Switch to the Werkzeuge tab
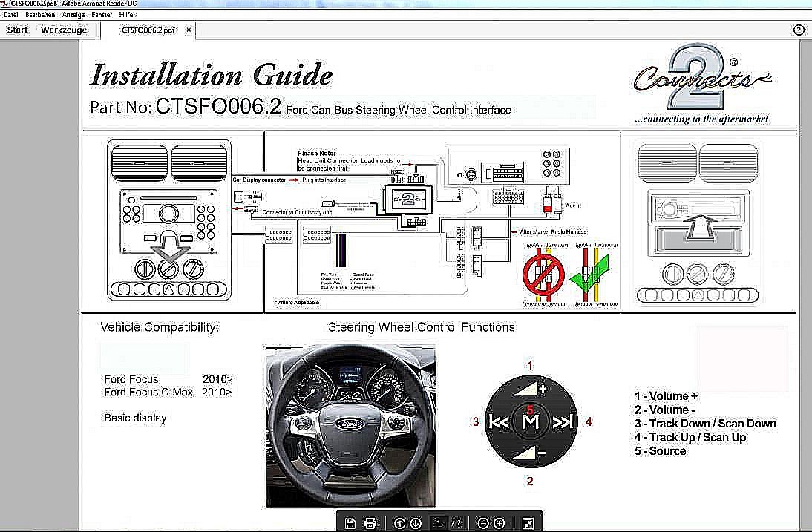 pos(64,30)
